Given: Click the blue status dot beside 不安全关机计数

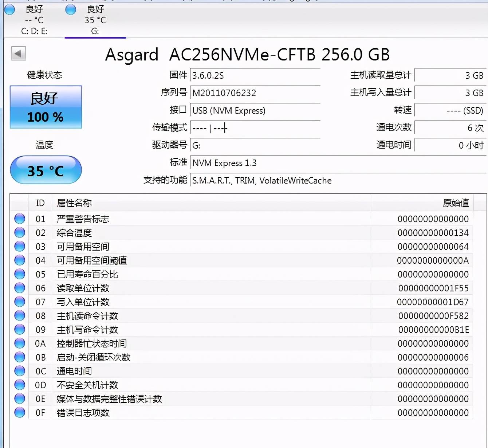Looking at the screenshot, I should pyautogui.click(x=19, y=384).
